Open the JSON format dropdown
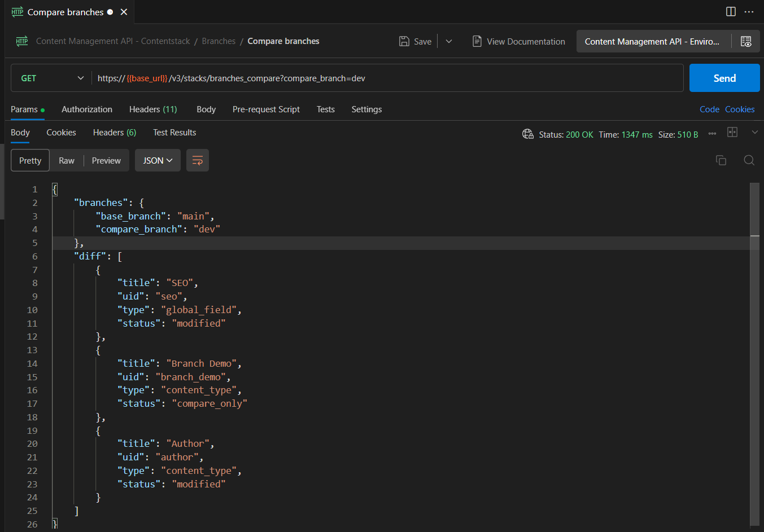This screenshot has width=764, height=532. pyautogui.click(x=158, y=161)
